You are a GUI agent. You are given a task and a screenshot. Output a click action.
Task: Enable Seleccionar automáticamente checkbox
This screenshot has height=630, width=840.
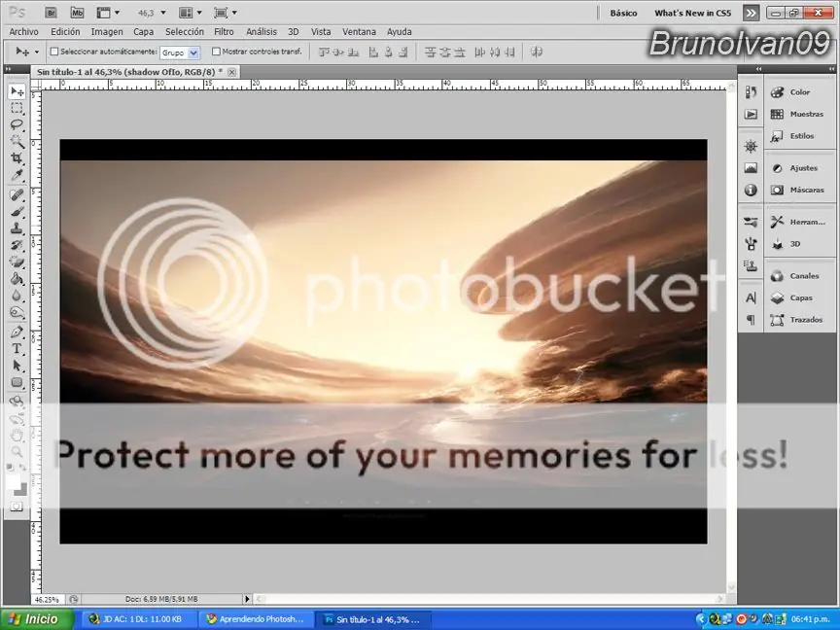pyautogui.click(x=53, y=52)
